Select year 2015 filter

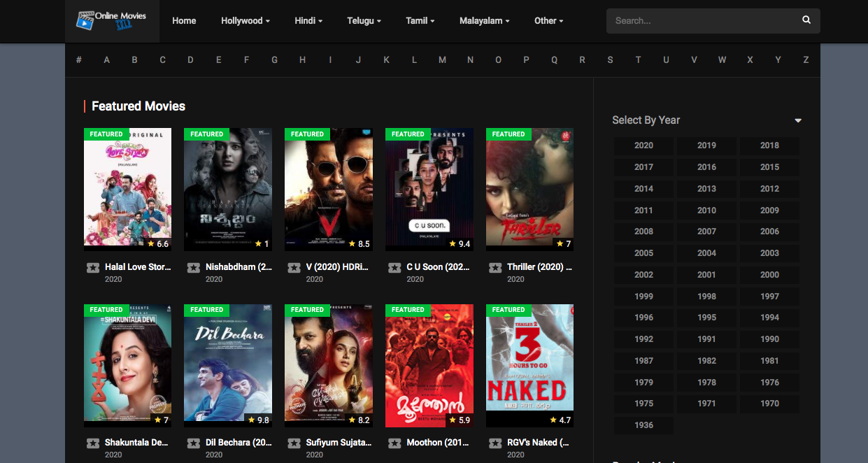pos(769,167)
